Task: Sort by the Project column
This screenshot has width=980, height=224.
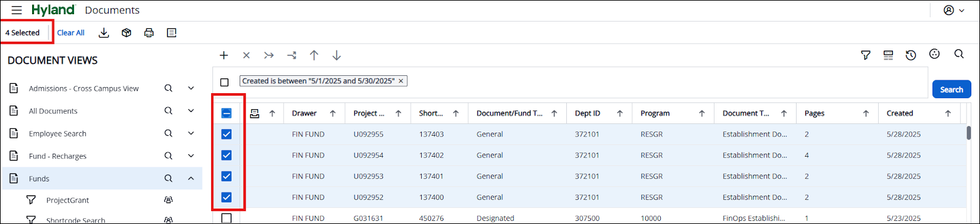Action: coord(377,114)
